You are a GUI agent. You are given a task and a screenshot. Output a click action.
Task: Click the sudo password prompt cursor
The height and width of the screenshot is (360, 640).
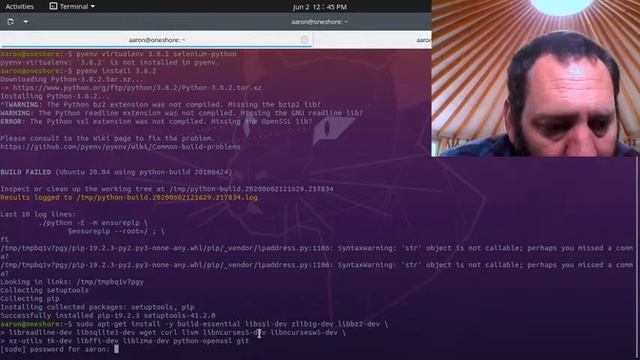point(116,349)
